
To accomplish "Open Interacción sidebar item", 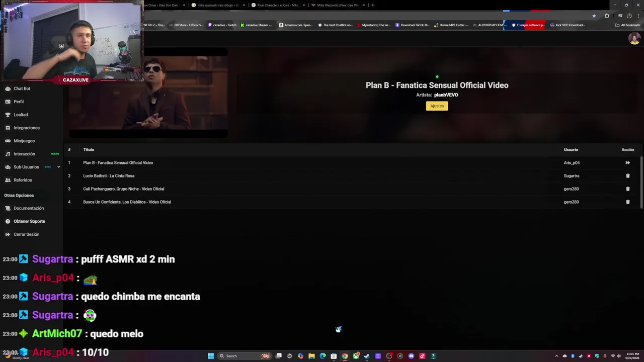I will tap(24, 154).
